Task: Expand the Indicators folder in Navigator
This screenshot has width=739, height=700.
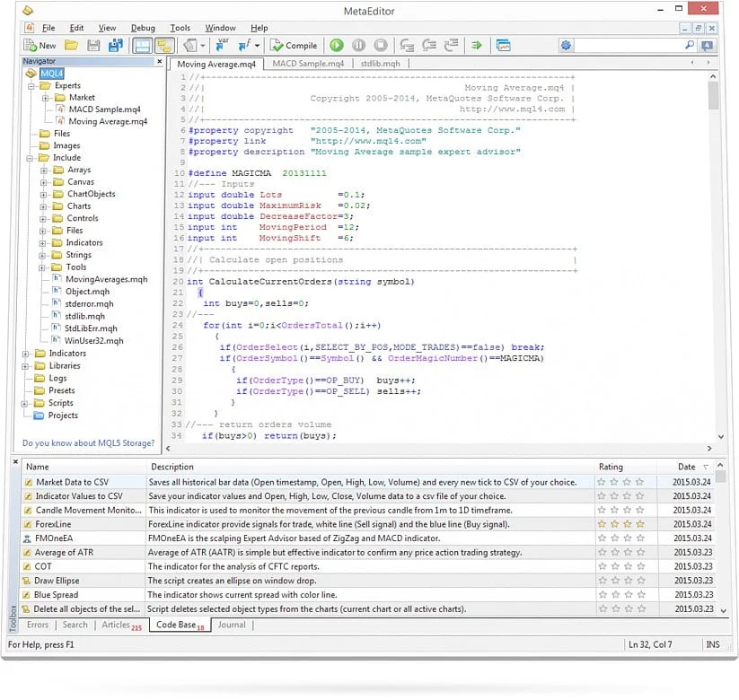Action: tap(23, 353)
